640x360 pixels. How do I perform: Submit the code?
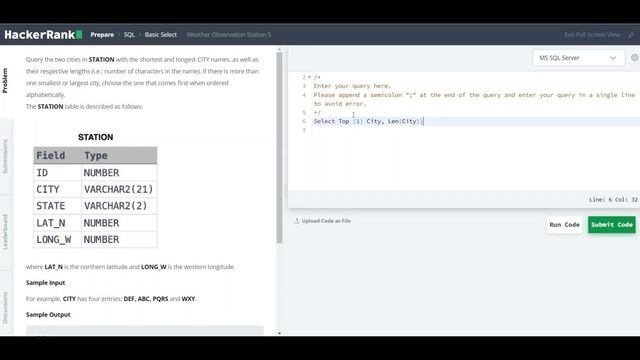pos(611,224)
